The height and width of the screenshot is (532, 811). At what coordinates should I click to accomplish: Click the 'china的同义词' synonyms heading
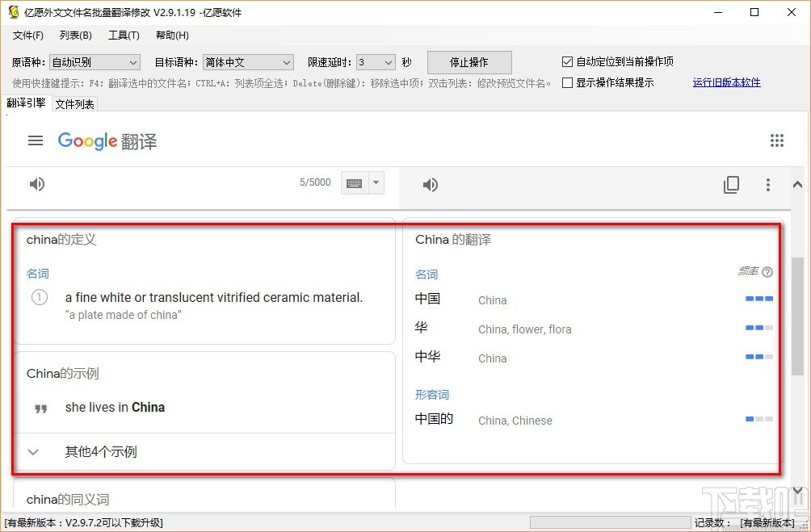click(x=68, y=500)
